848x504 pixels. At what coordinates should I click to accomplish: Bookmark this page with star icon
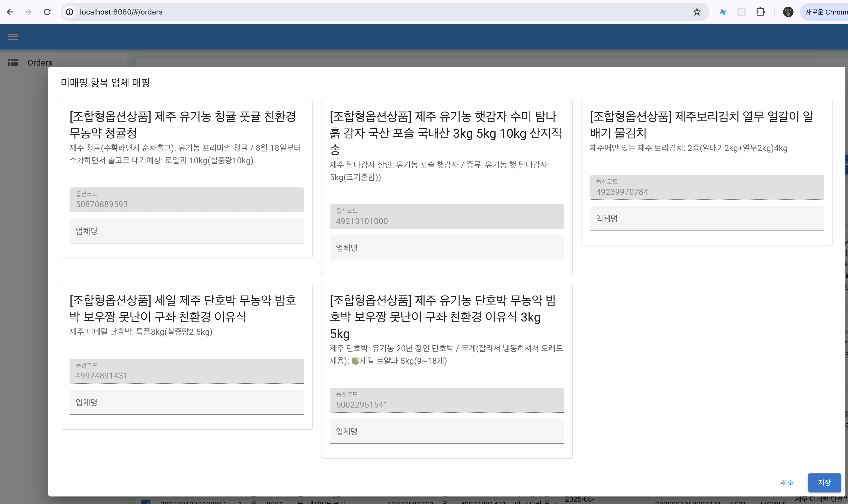[696, 12]
